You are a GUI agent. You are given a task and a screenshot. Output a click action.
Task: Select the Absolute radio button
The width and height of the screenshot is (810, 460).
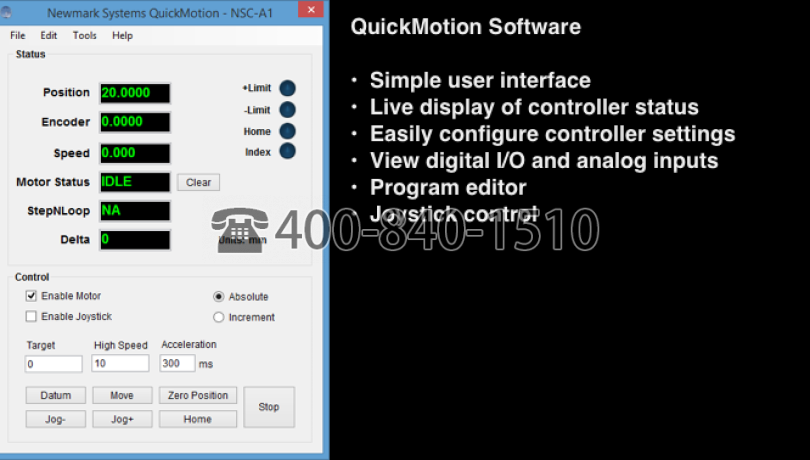click(x=219, y=297)
